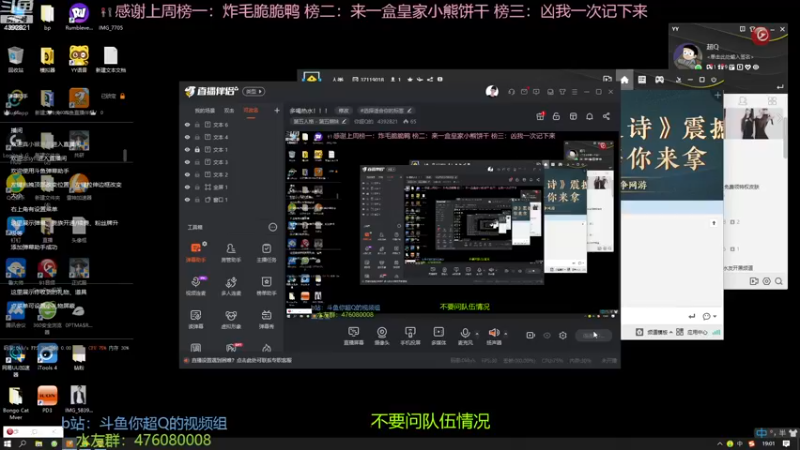The image size is (800, 450).
Task: Open the Windows Start button
Action: coord(7,444)
